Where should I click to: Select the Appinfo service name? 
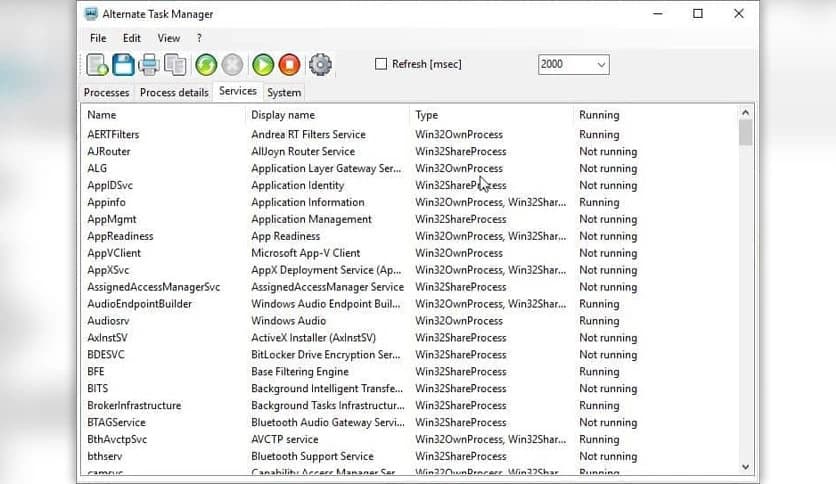coord(107,203)
